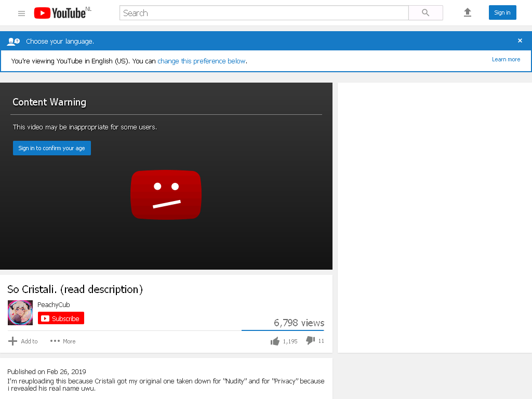Like the video with thumbs up
The width and height of the screenshot is (532, 399).
[x=284, y=341]
